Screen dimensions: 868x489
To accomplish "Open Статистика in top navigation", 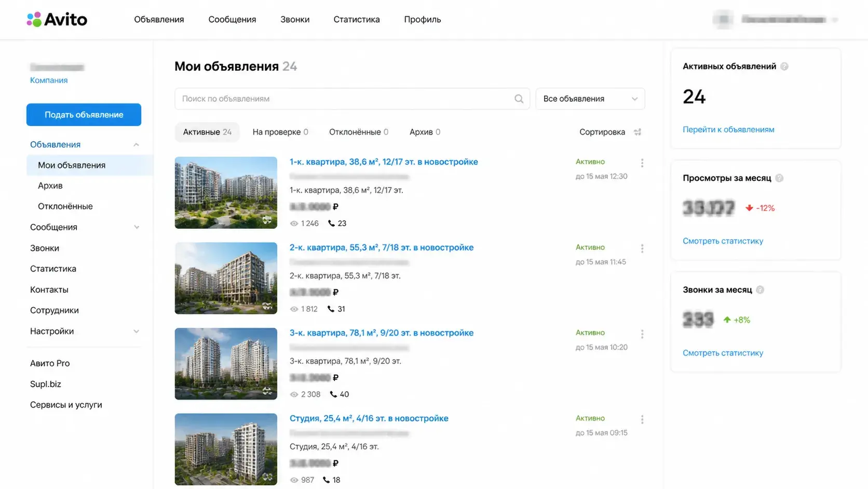I will (357, 19).
